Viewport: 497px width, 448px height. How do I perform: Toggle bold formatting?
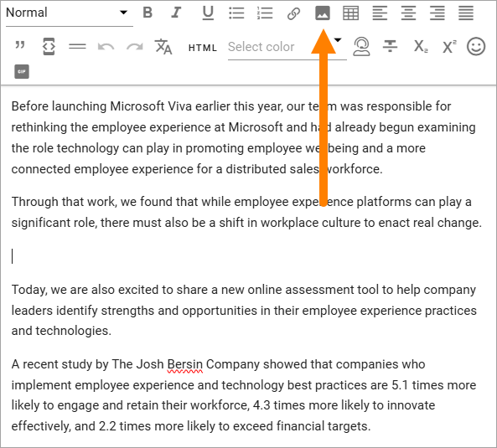pos(148,13)
